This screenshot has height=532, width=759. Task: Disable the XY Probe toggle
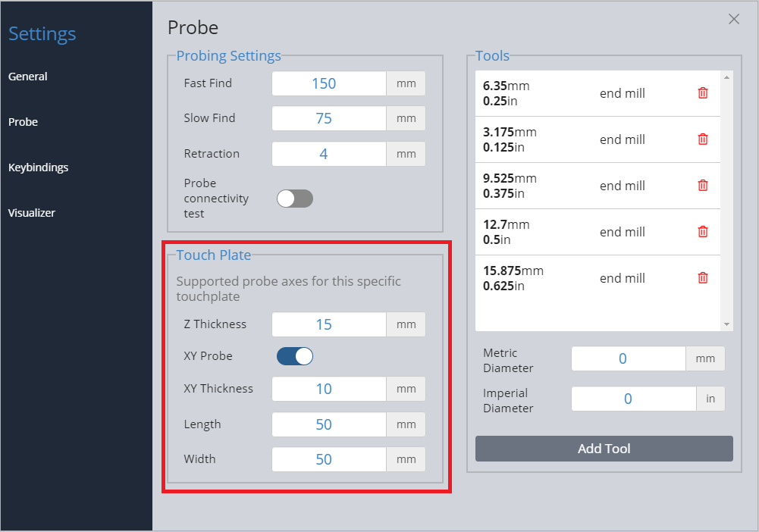pos(294,356)
